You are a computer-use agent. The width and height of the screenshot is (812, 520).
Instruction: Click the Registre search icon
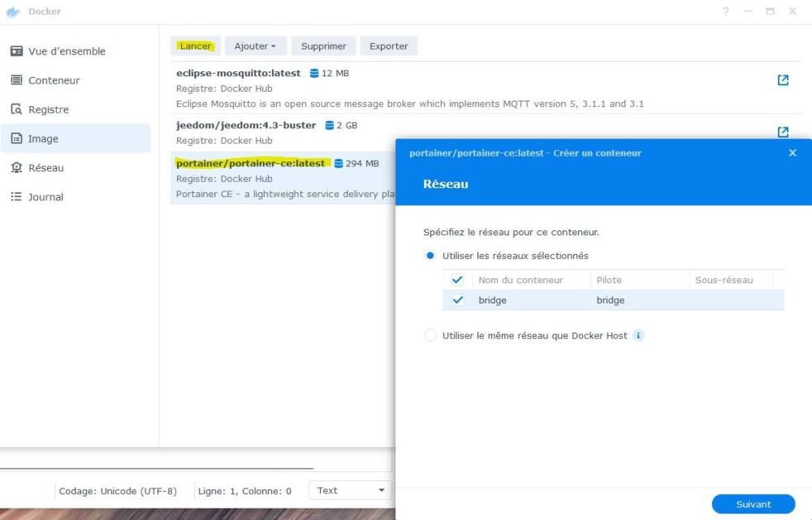[16, 110]
